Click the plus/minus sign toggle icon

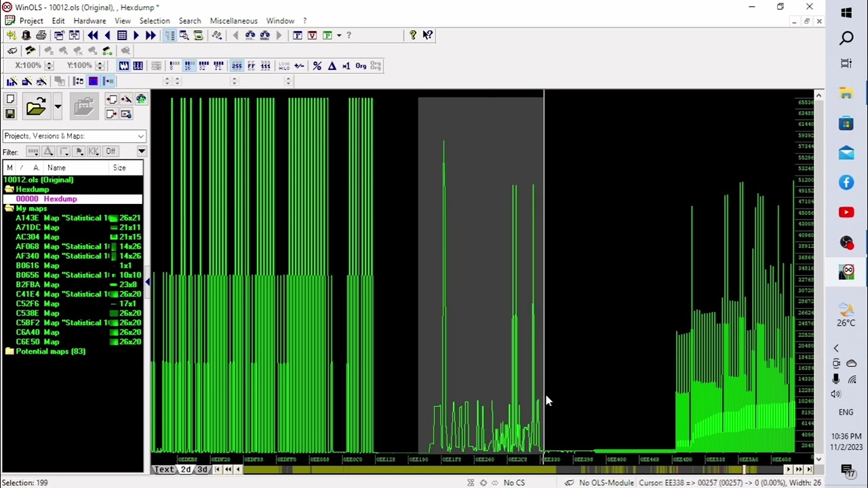(299, 66)
